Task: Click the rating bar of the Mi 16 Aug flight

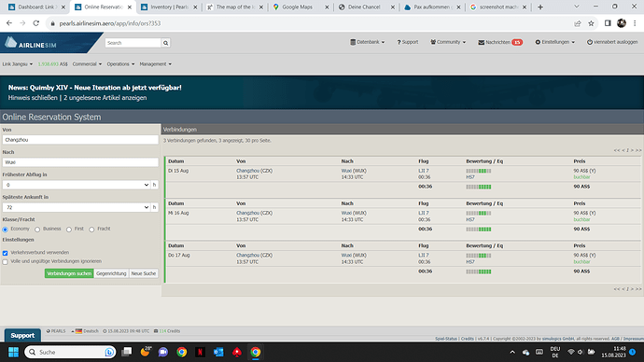Action: click(479, 214)
